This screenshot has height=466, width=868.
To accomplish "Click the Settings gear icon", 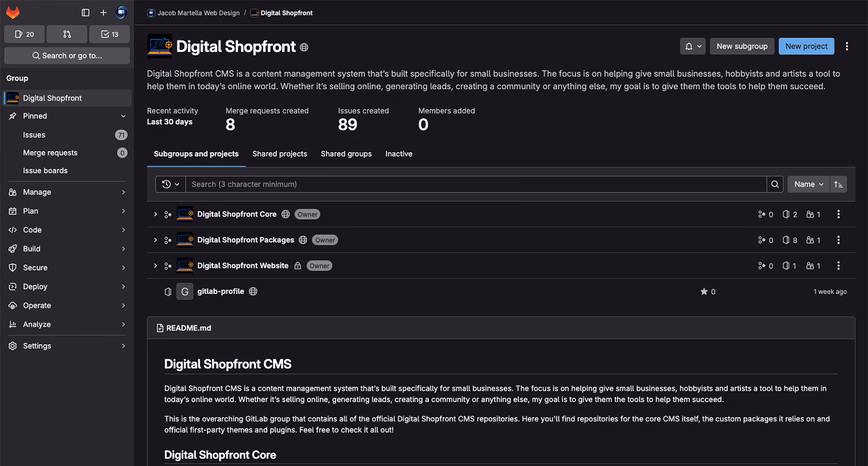I will [x=13, y=346].
